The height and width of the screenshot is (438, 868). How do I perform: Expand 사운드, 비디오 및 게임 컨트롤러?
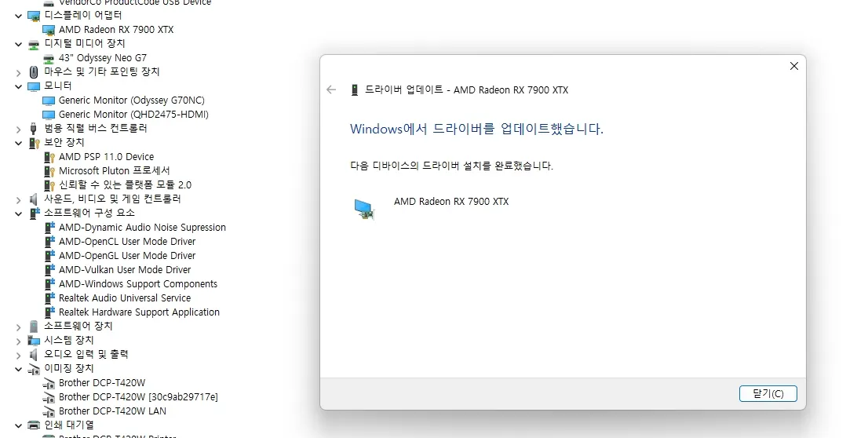click(18, 200)
